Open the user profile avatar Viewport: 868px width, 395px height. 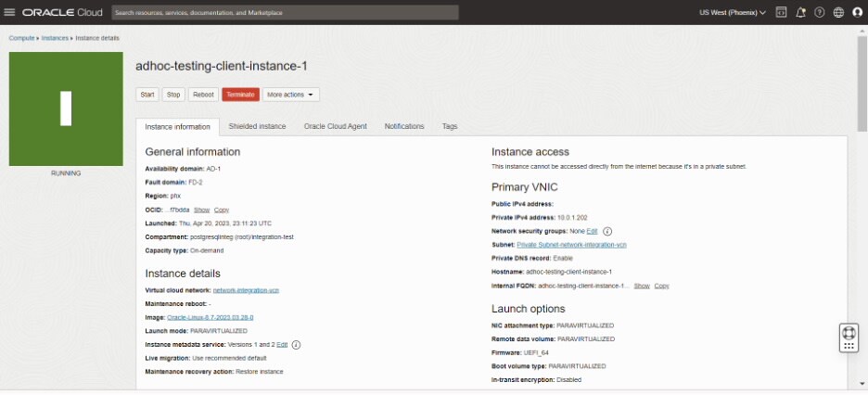coord(857,12)
